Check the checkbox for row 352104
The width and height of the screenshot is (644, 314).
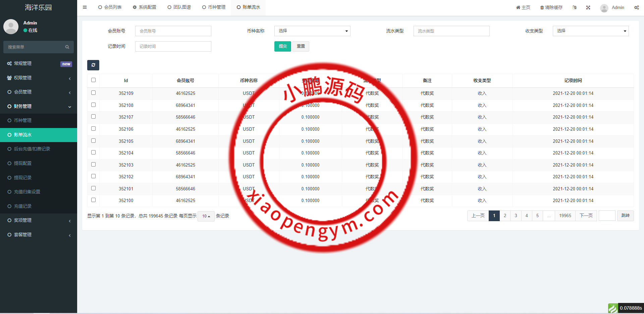[93, 152]
